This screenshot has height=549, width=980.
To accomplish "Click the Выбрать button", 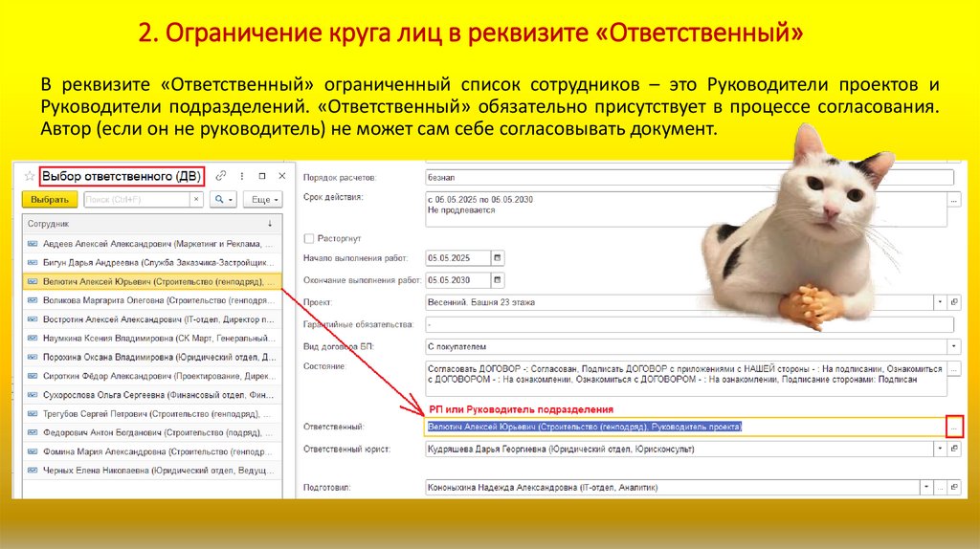I will tap(50, 199).
